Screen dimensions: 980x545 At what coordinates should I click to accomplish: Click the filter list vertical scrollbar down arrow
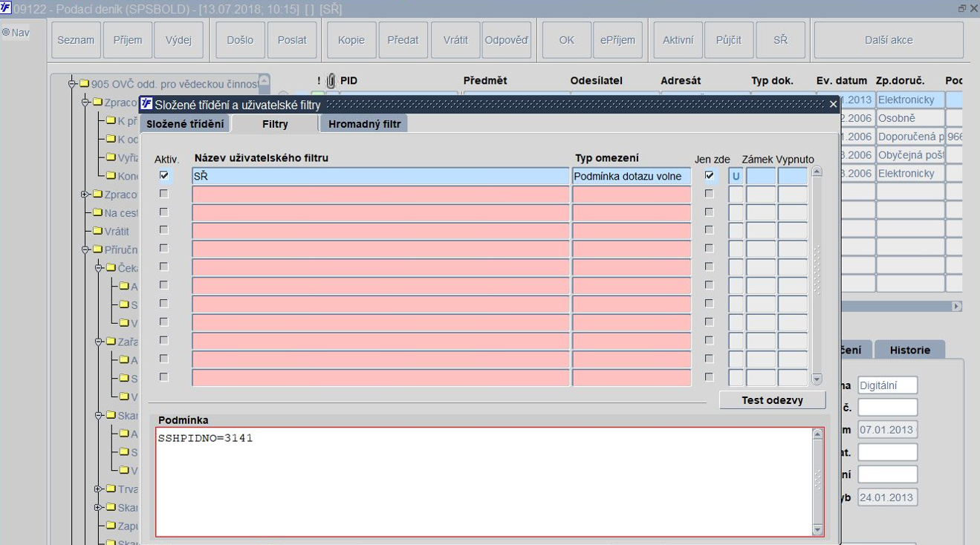(817, 379)
